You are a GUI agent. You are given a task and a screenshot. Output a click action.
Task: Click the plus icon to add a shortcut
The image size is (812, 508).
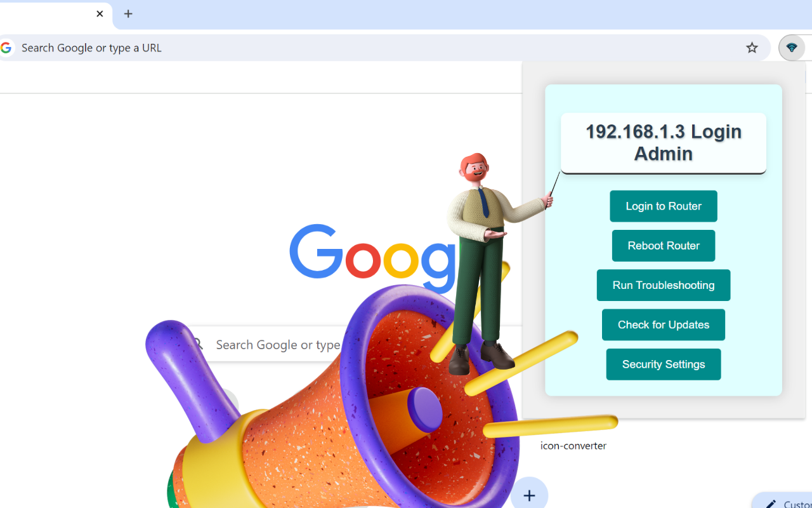pyautogui.click(x=529, y=494)
